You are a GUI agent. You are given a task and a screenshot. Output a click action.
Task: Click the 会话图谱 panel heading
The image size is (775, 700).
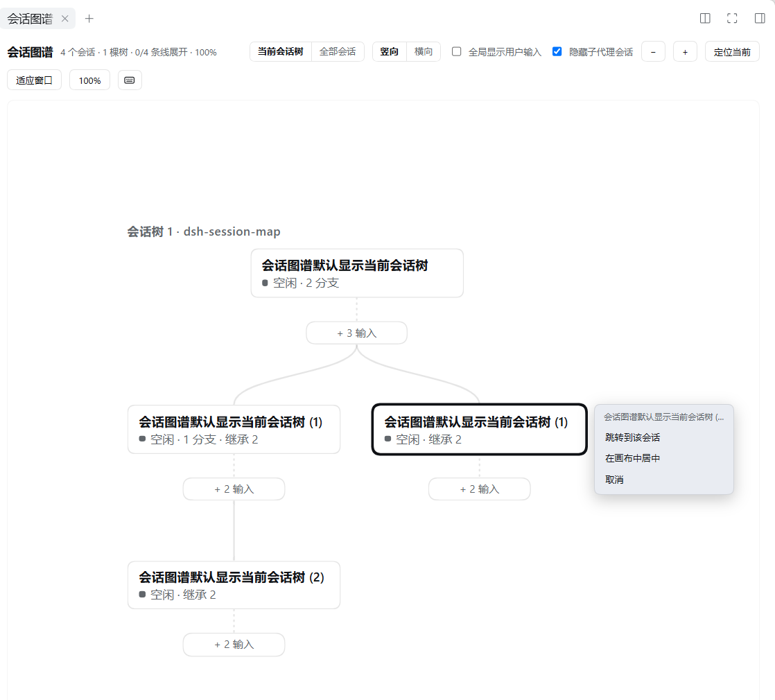[x=30, y=52]
